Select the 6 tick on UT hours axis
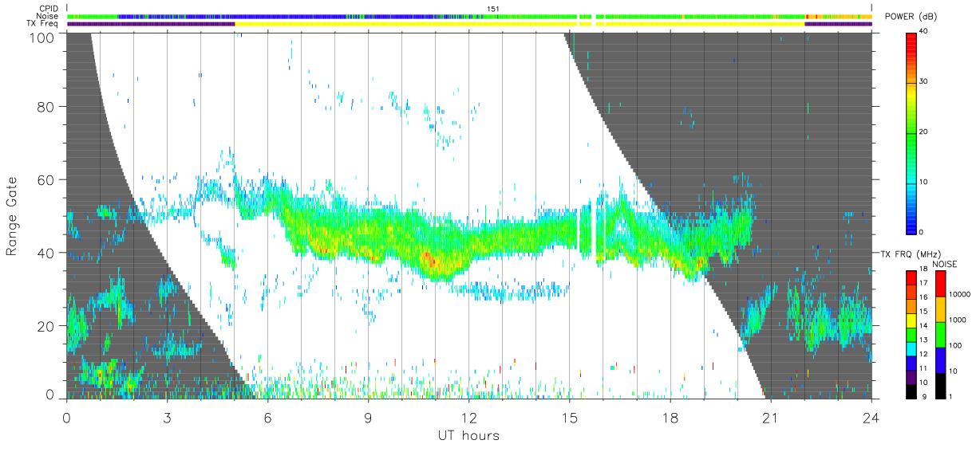The height and width of the screenshot is (452, 980). [268, 416]
